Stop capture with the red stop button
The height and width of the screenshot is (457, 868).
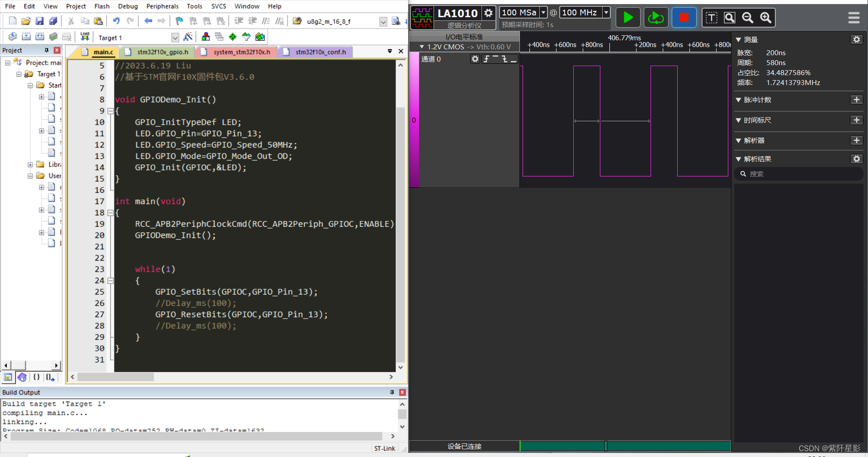pos(684,18)
